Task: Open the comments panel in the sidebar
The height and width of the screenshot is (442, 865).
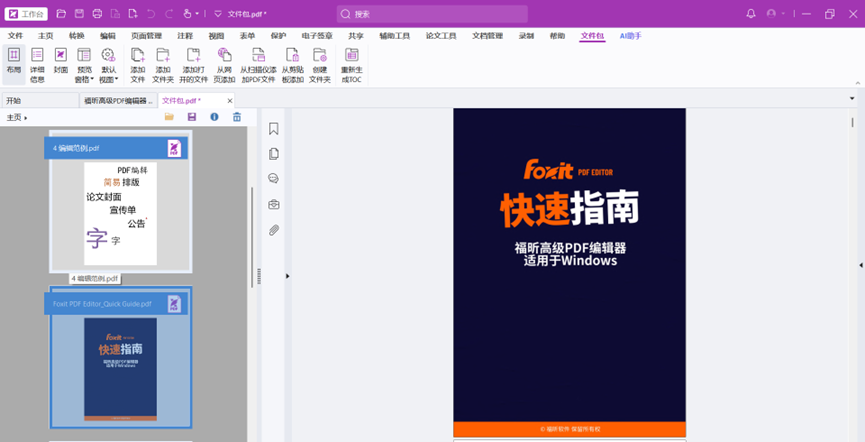Action: 274,179
